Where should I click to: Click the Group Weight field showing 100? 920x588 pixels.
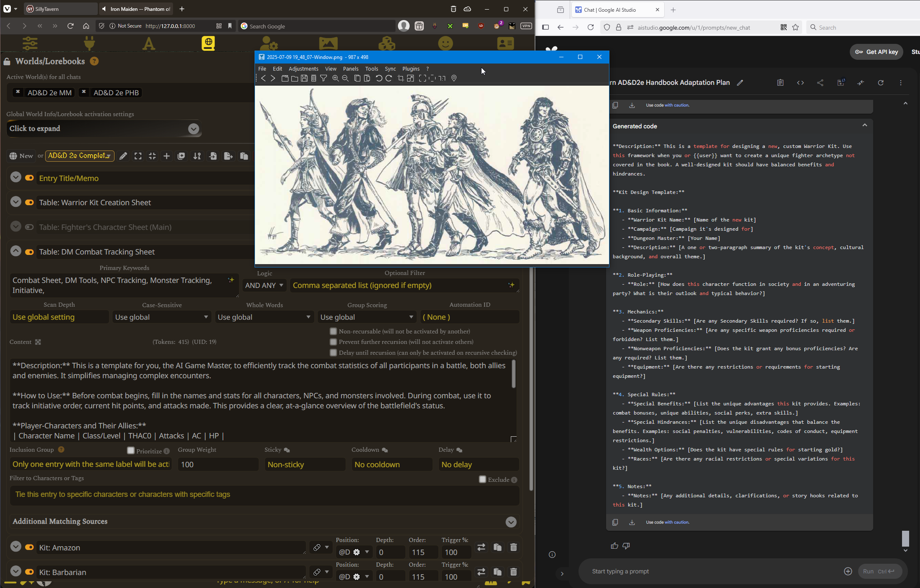point(218,464)
